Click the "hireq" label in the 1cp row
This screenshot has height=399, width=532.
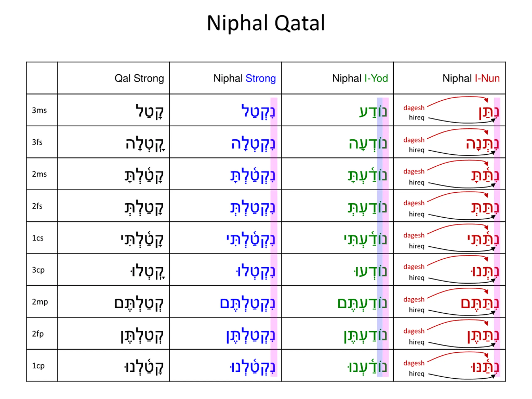416,373
